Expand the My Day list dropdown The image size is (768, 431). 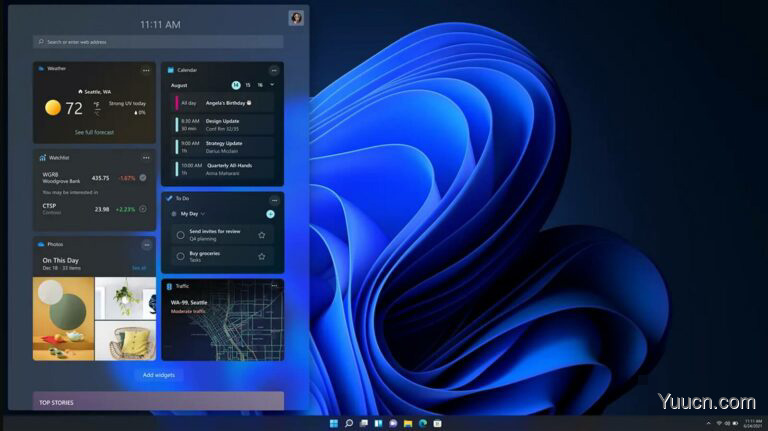pos(203,214)
